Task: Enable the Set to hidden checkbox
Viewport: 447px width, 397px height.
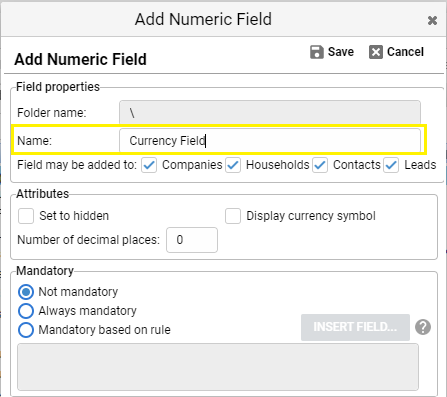Action: tap(26, 216)
